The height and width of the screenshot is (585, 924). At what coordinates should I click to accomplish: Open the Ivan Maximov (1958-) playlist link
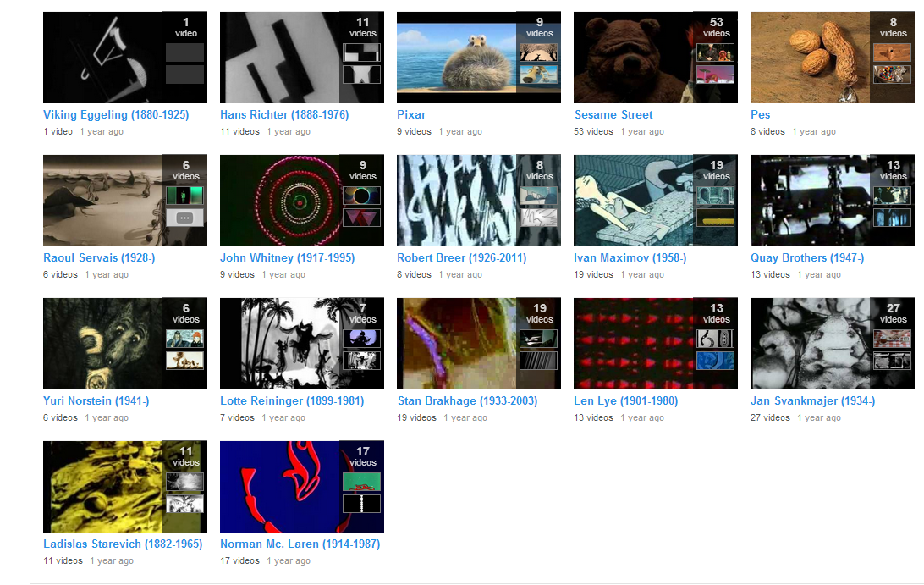630,258
